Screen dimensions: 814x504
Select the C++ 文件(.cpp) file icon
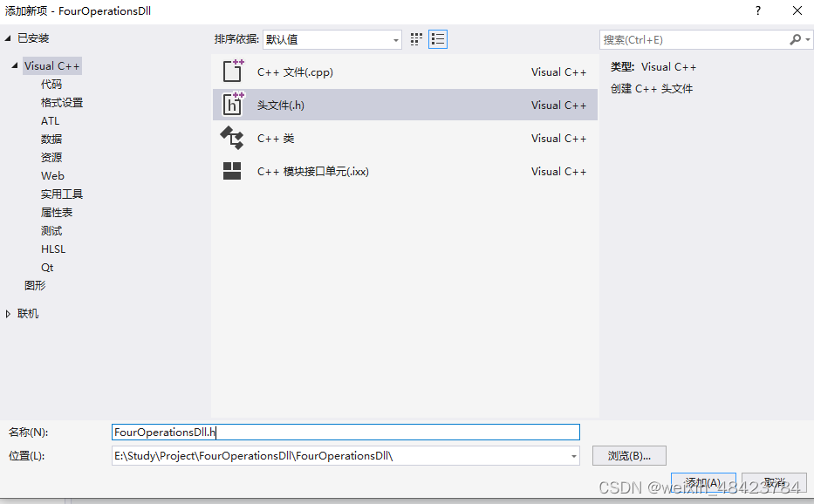click(233, 72)
